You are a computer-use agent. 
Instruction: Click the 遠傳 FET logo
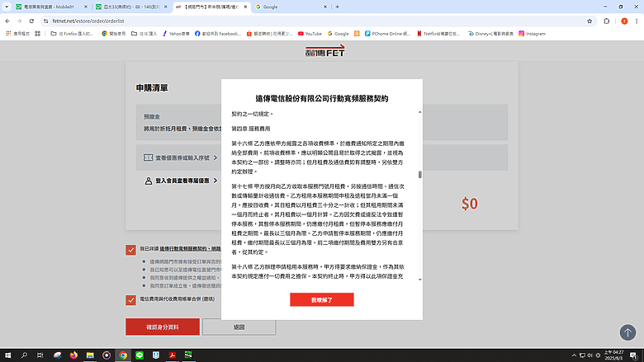click(324, 51)
